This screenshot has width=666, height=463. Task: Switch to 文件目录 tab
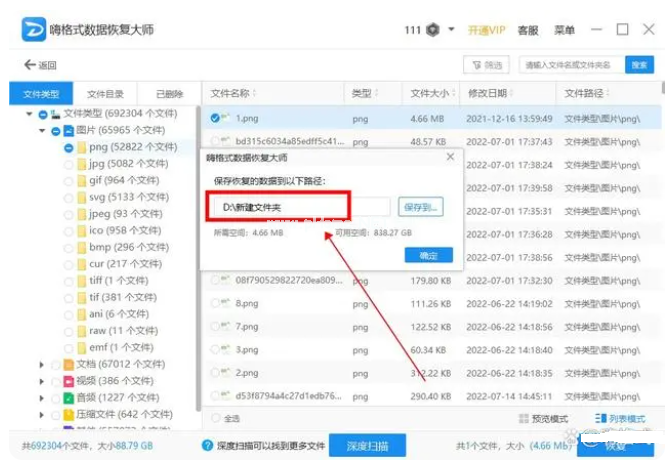pos(105,94)
